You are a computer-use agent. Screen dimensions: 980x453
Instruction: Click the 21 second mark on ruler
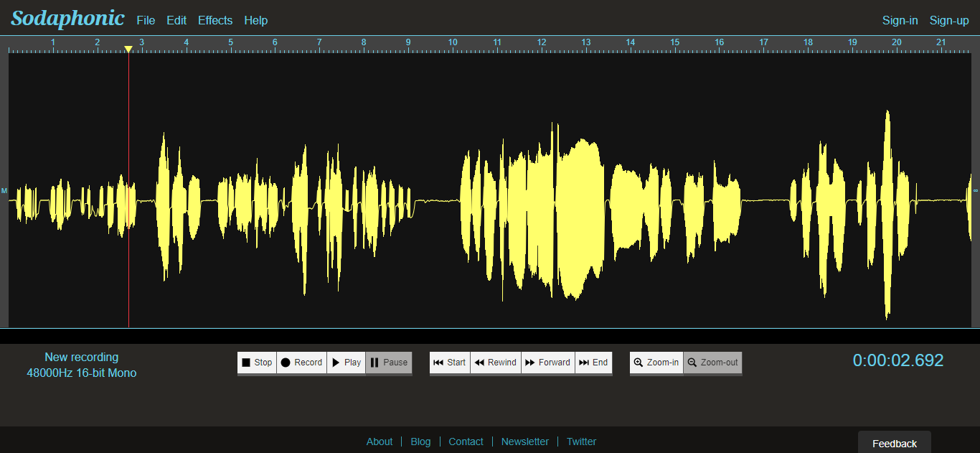pos(941,43)
